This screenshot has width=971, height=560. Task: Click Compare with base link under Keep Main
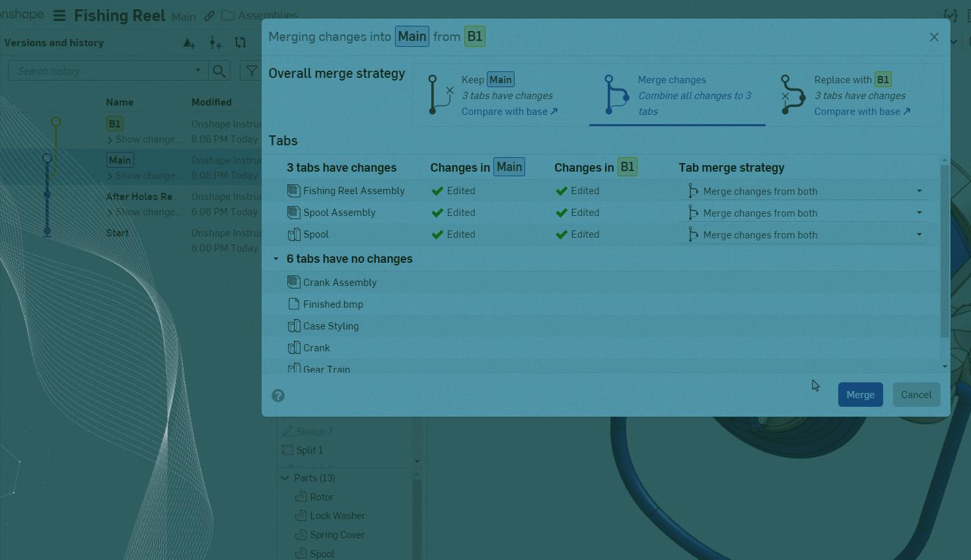point(509,112)
